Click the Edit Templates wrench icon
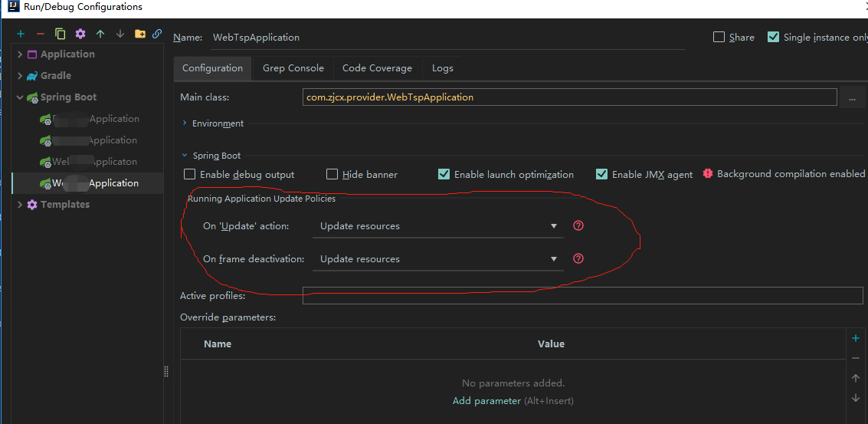Image resolution: width=868 pixels, height=424 pixels. pos(80,34)
